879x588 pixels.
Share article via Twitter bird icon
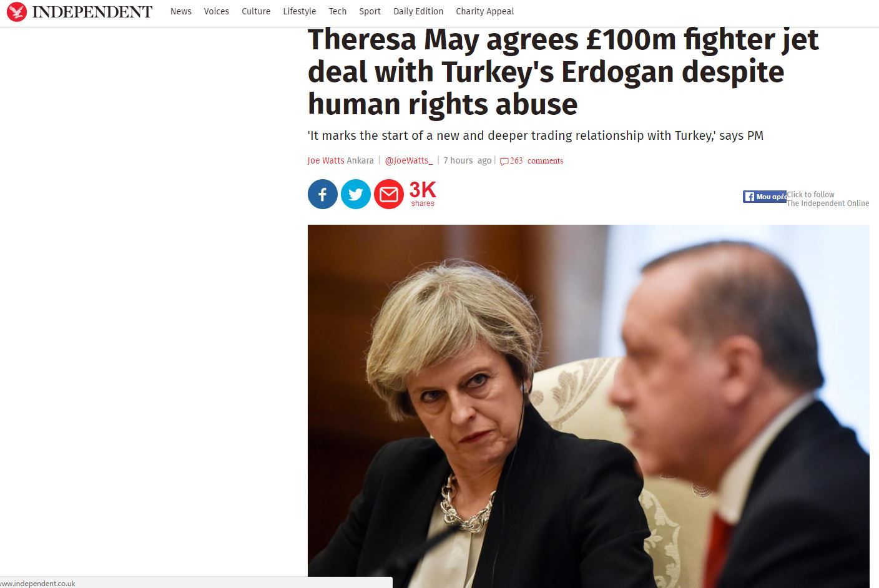click(x=356, y=194)
